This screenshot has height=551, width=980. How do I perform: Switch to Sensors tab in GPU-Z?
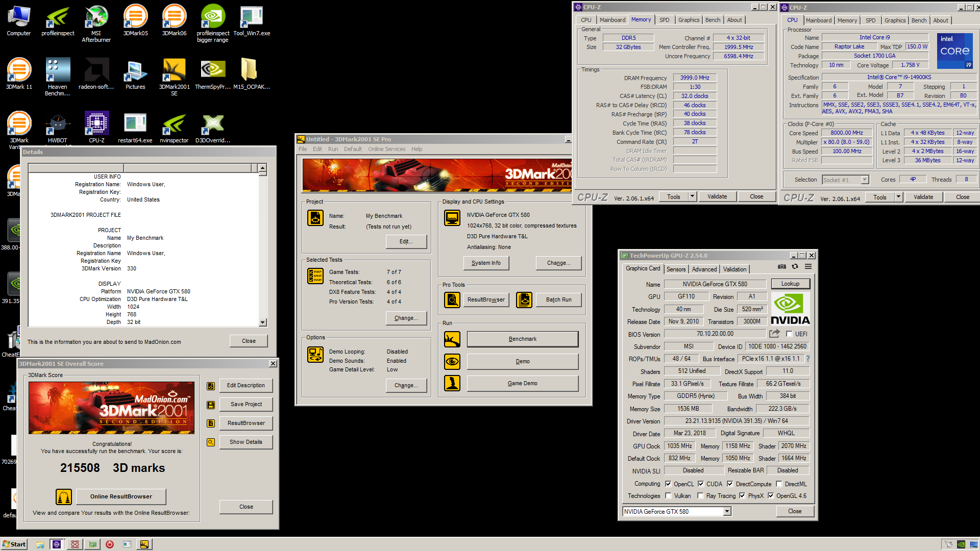pyautogui.click(x=676, y=269)
